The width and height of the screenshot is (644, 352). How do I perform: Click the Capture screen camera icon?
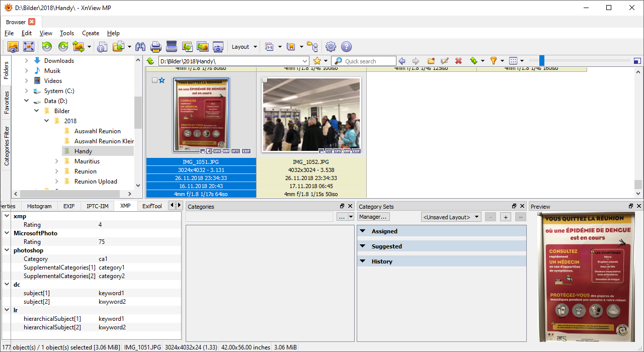click(x=218, y=47)
